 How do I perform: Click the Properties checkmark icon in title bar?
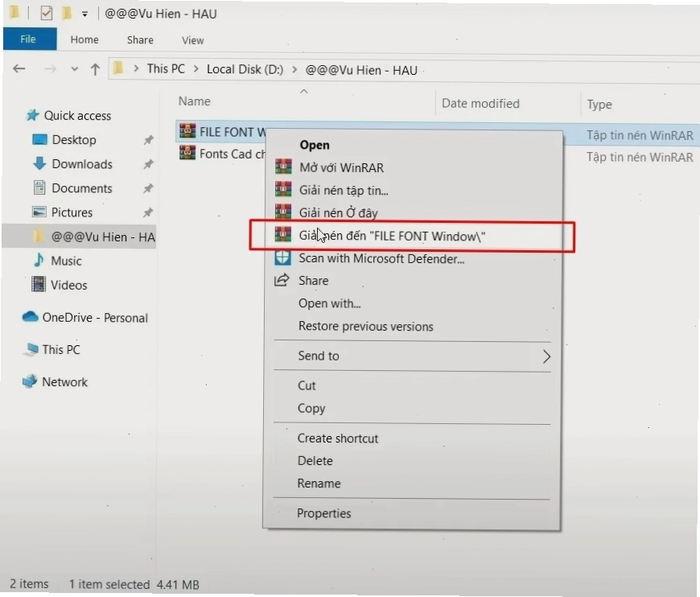(x=47, y=14)
